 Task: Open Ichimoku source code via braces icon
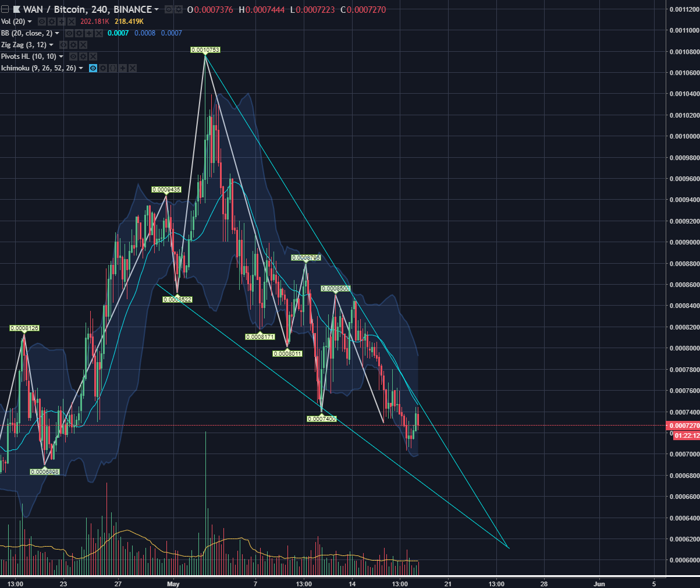[x=112, y=68]
